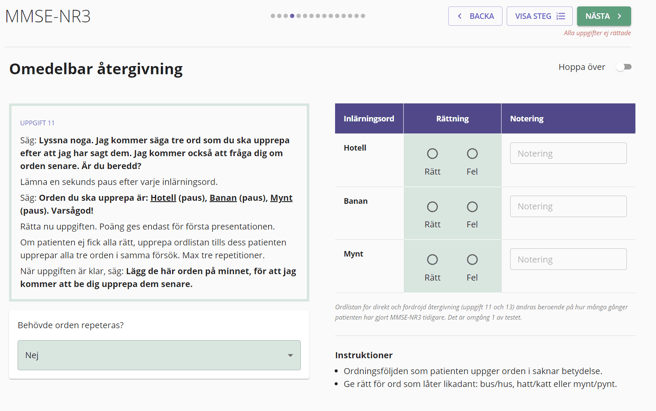This screenshot has height=411, width=656.
Task: Click the forward chevron icon in NÄSTA
Action: coord(619,16)
